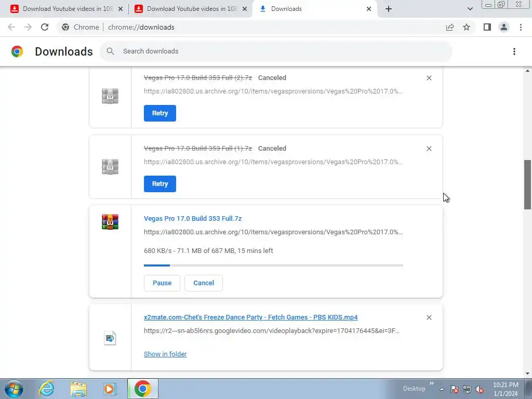This screenshot has width=532, height=399.
Task: Close the Downloads tab
Action: [369, 9]
